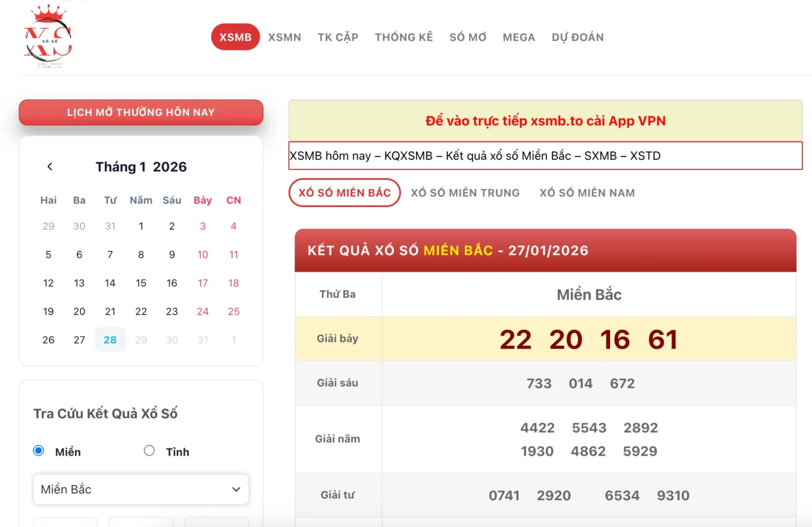The height and width of the screenshot is (527, 812).
Task: Open the THỐNG KÊ menu
Action: [x=404, y=37]
